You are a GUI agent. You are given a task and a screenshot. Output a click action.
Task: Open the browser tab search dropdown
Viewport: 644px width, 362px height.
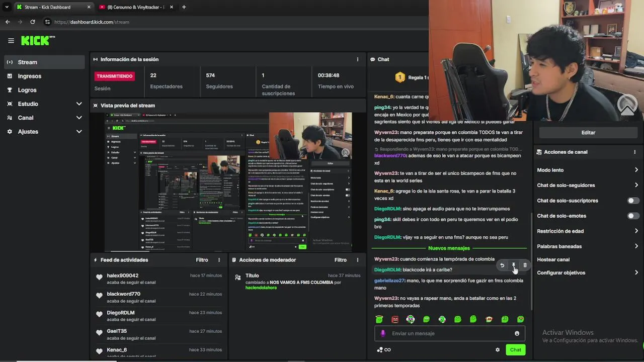pyautogui.click(x=7, y=7)
